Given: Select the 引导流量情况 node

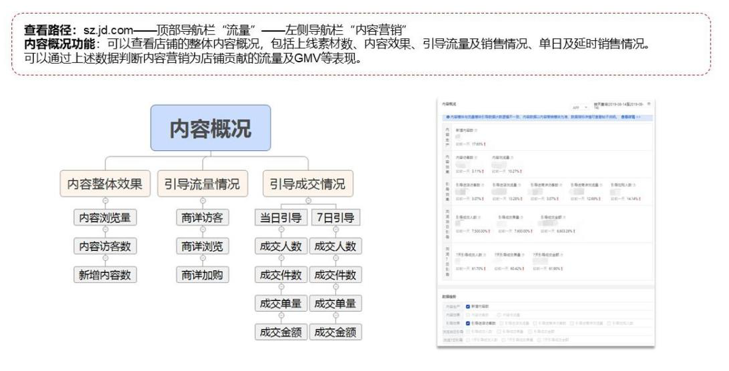Looking at the screenshot, I should [x=202, y=184].
